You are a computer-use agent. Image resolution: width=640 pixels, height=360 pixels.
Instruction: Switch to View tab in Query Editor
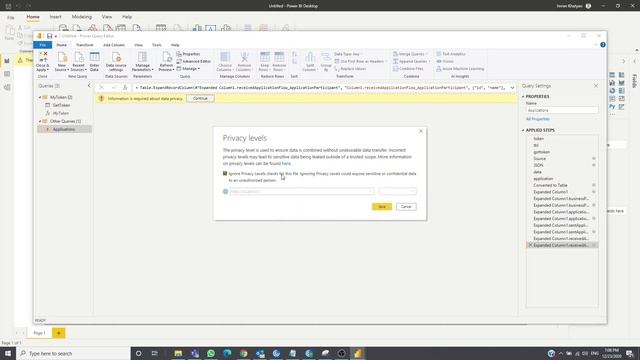(x=138, y=45)
